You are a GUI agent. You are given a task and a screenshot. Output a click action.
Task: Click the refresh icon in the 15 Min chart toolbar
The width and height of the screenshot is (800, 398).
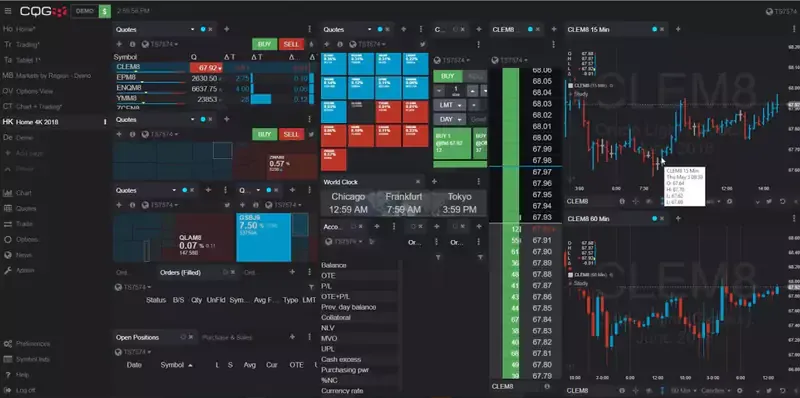[x=782, y=202]
